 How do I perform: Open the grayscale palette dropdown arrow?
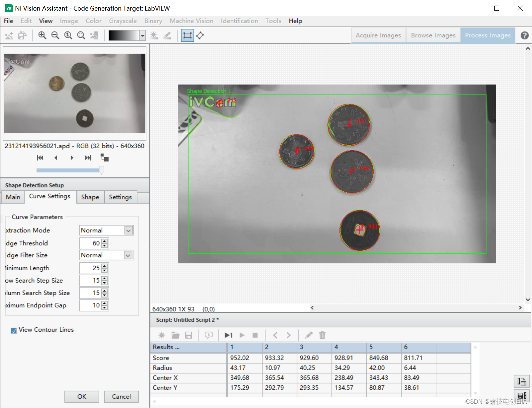(142, 35)
